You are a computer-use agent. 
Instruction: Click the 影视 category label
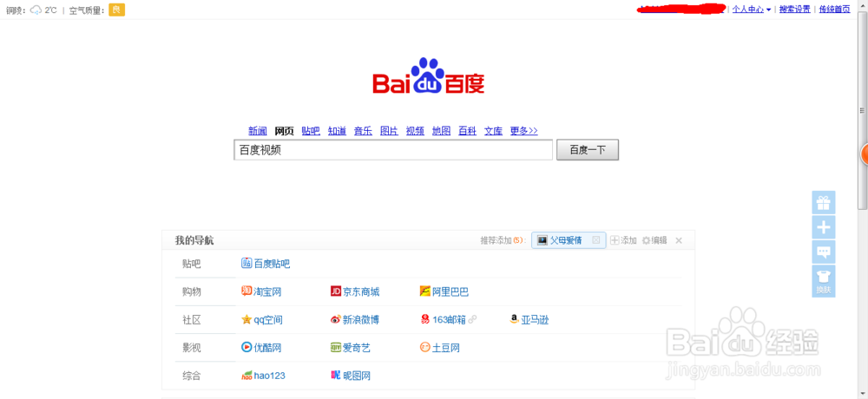(x=192, y=348)
